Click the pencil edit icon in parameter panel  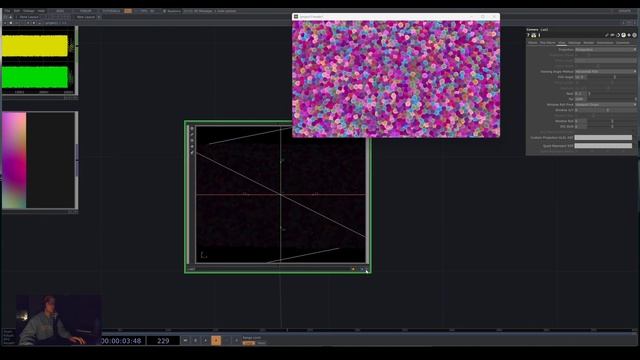click(607, 35)
